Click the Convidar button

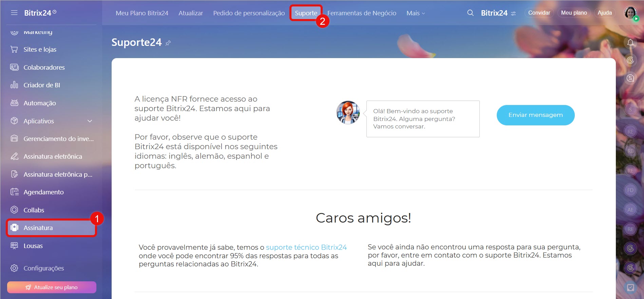pos(539,13)
